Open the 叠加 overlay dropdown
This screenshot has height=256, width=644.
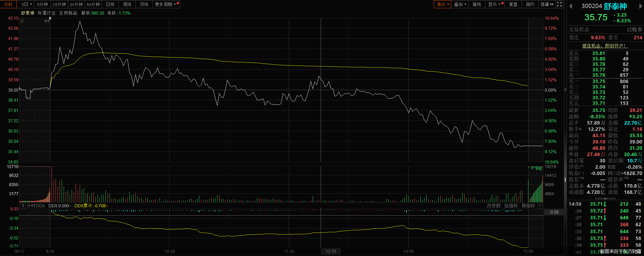(x=460, y=4)
